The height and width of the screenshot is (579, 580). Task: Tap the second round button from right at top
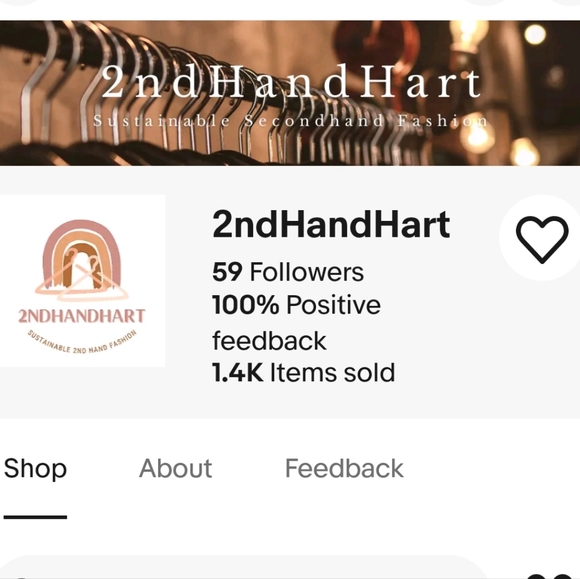pyautogui.click(x=485, y=2)
